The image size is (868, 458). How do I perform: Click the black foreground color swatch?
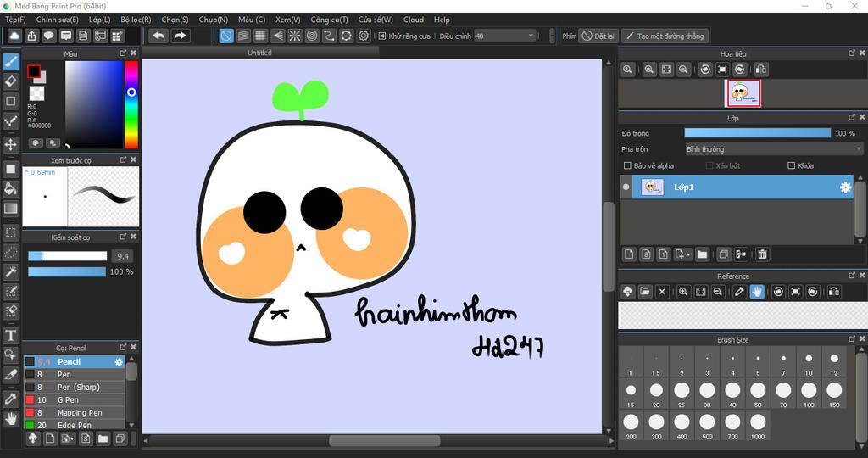(x=34, y=71)
